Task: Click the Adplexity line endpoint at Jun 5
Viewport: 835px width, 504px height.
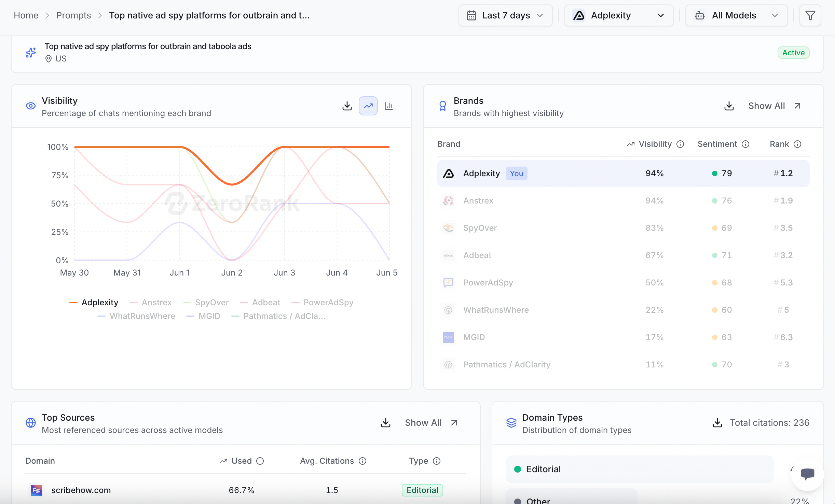Action: (389, 147)
